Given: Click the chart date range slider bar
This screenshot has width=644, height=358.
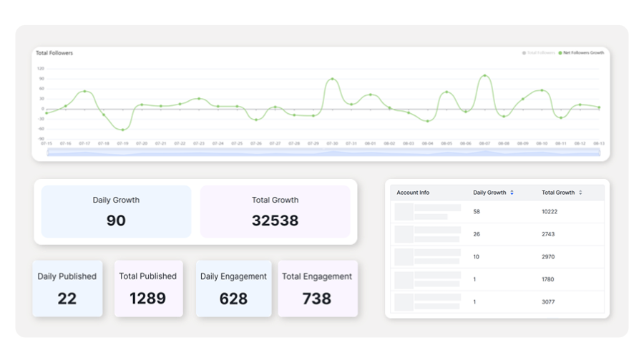Looking at the screenshot, I should click(x=323, y=153).
